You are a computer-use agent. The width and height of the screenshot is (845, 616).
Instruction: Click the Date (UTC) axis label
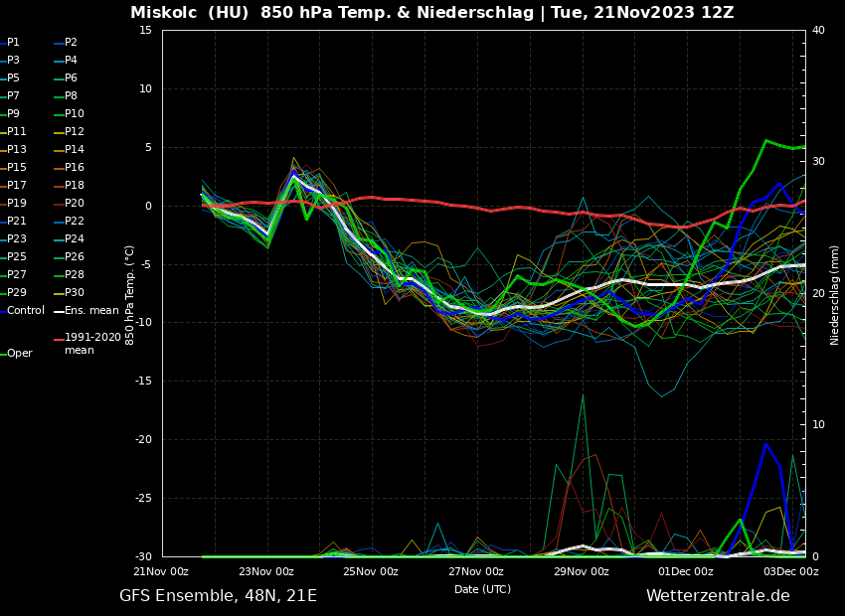482,589
